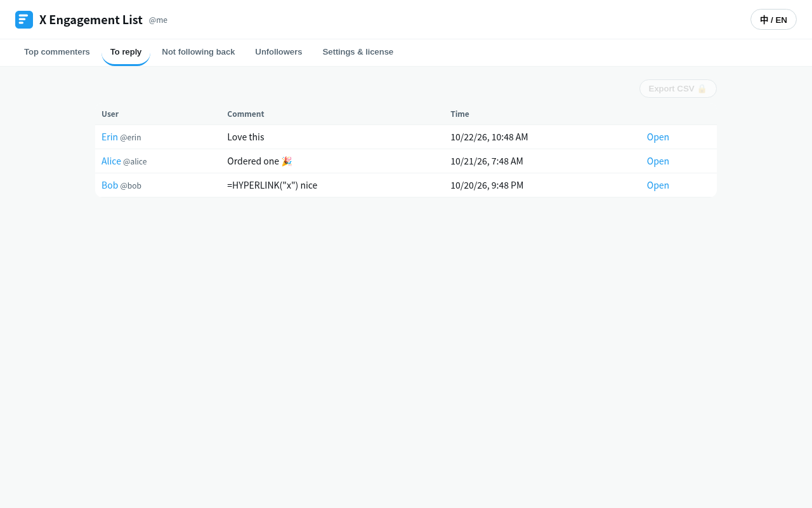Image resolution: width=812 pixels, height=508 pixels.
Task: Go to the Unfollowers tab
Action: click(278, 52)
